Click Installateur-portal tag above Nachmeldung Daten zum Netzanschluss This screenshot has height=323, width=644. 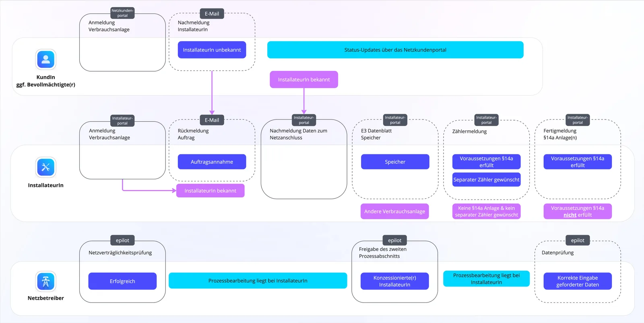tap(304, 120)
